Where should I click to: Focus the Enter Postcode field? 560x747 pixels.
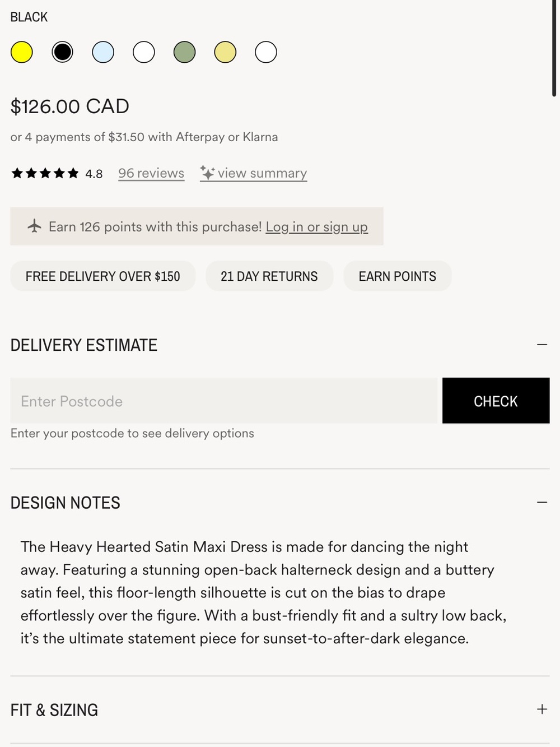(x=224, y=401)
